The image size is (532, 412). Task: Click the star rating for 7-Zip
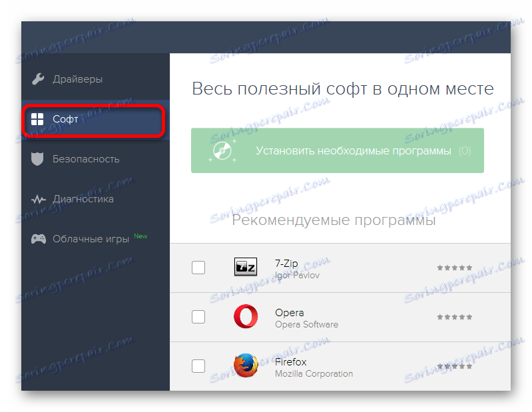click(x=455, y=268)
